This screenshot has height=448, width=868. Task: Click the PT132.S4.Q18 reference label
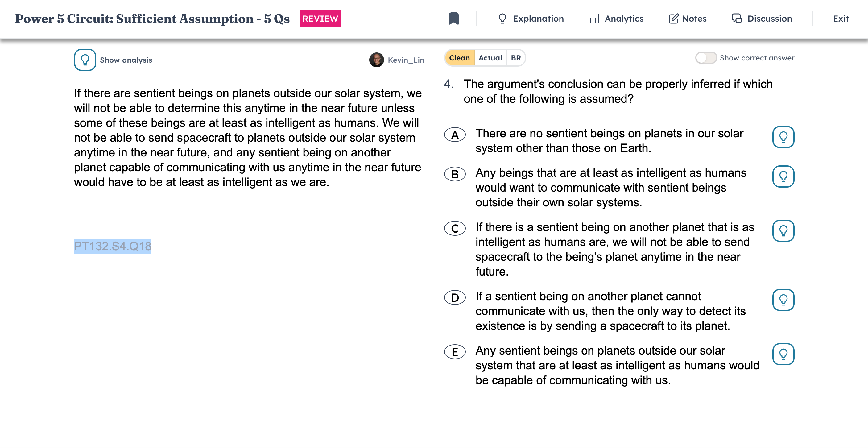click(113, 246)
